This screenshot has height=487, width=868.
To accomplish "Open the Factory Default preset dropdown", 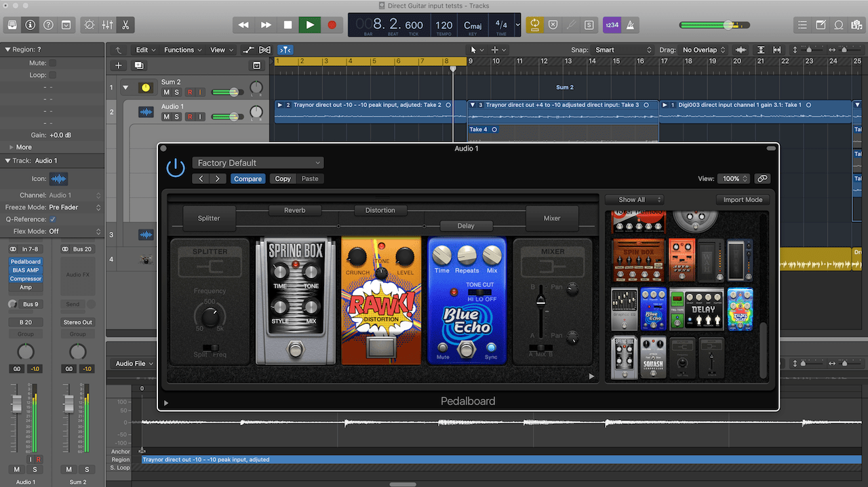I will click(x=258, y=163).
